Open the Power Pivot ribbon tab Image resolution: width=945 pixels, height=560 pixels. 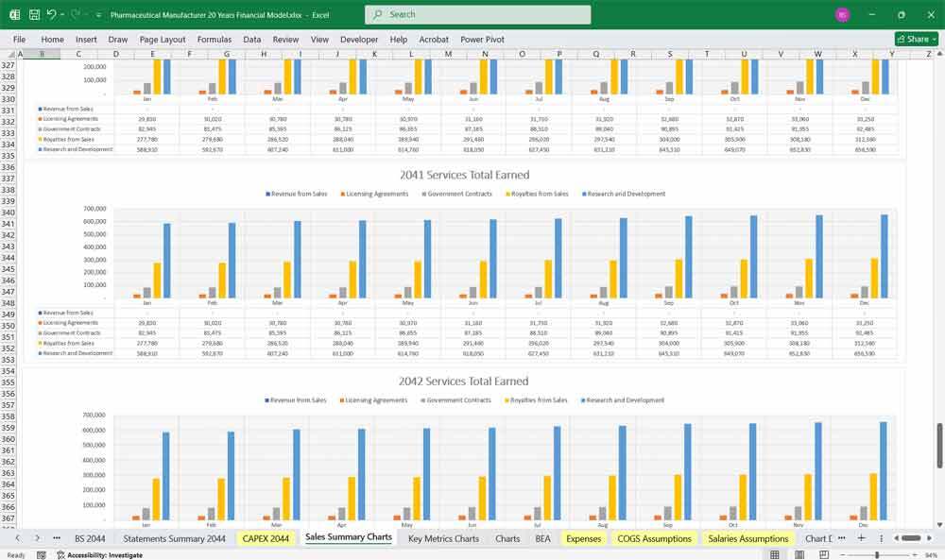click(x=482, y=40)
